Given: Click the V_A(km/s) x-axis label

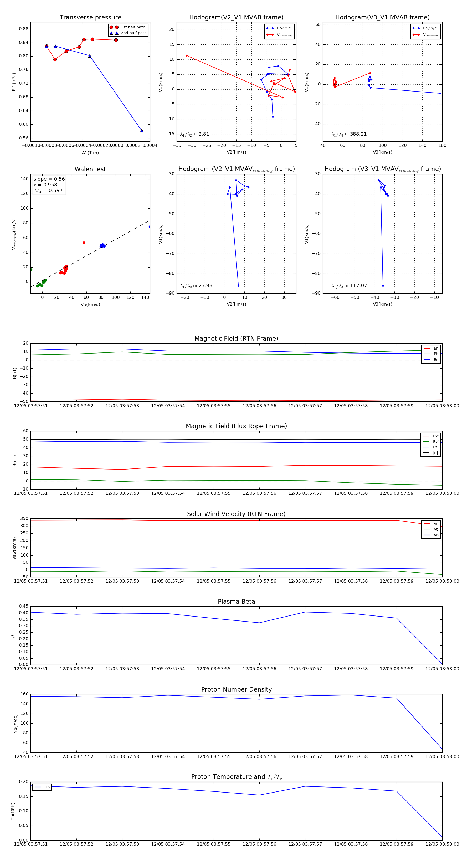Looking at the screenshot, I should click(90, 305).
